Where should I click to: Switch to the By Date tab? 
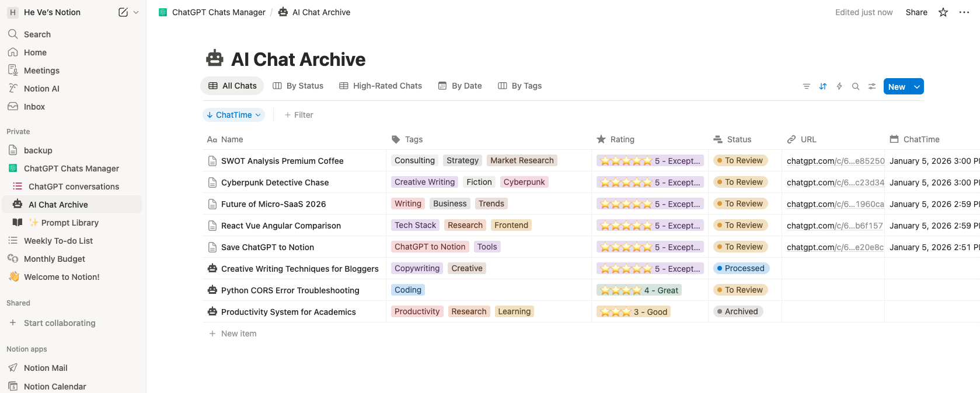click(460, 86)
